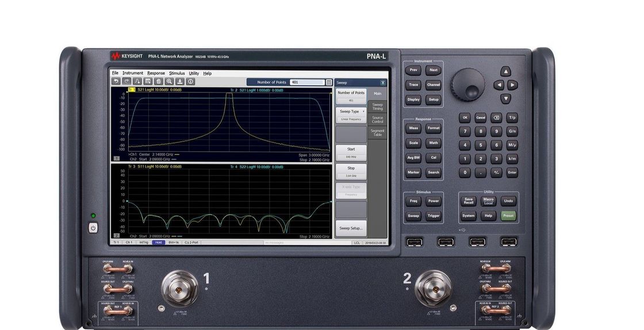
Task: Switch to the Segment Table tab
Action: [377, 133]
